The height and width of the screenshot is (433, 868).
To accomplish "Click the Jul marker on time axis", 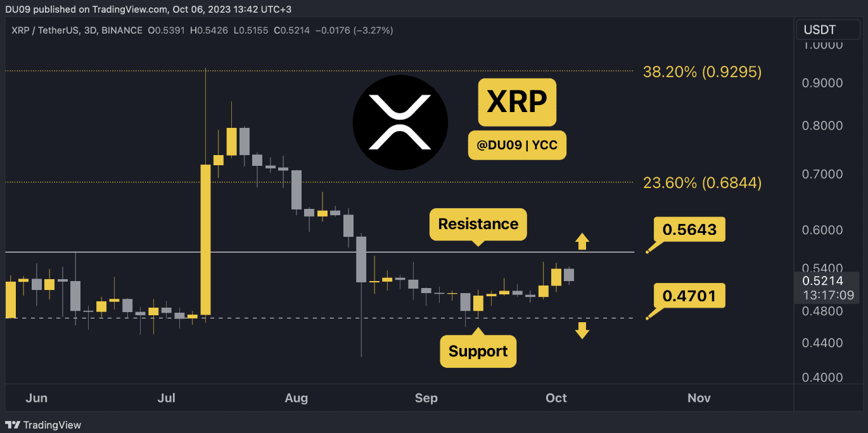I will (166, 398).
